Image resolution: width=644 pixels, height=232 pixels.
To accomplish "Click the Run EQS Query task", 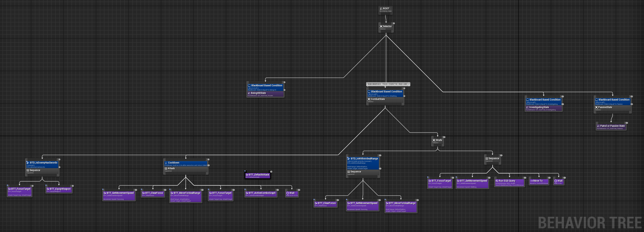I will click(509, 182).
